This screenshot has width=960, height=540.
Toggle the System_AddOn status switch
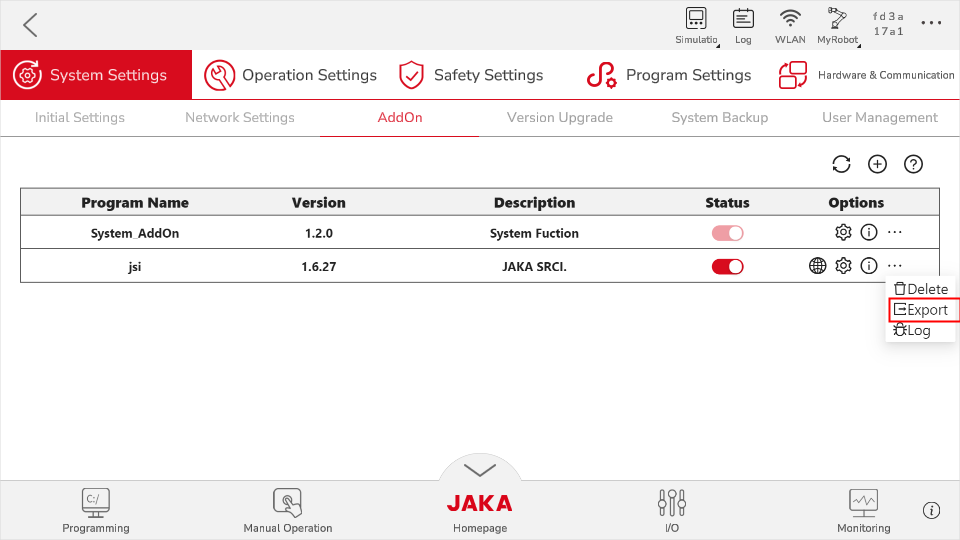click(727, 233)
